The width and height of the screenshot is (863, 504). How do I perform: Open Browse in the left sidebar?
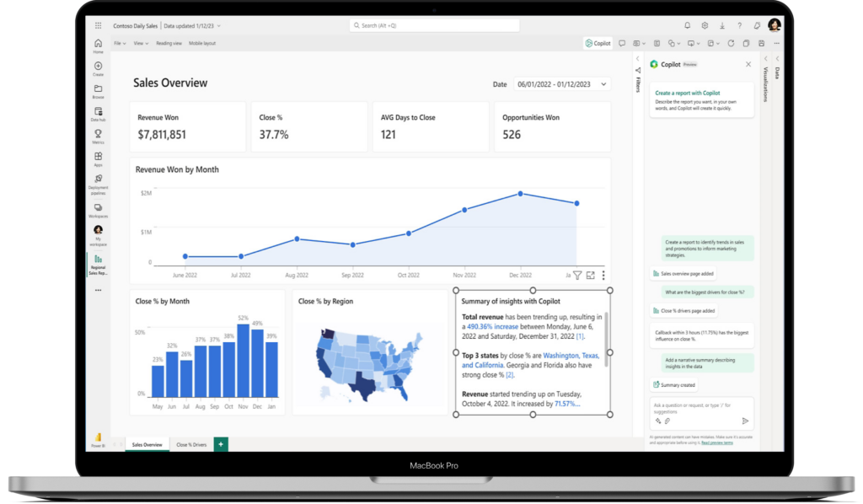point(98,91)
